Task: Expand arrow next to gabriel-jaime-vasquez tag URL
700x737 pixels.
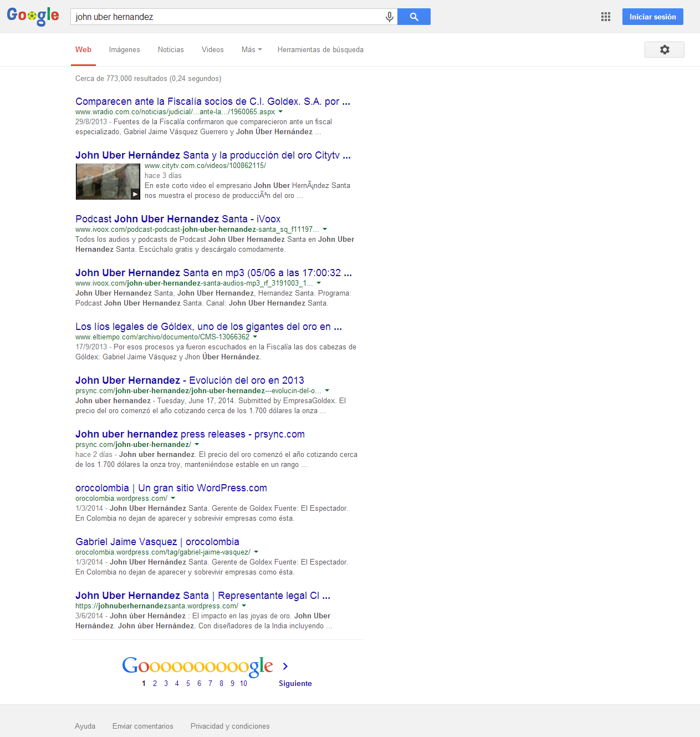Action: [256, 552]
